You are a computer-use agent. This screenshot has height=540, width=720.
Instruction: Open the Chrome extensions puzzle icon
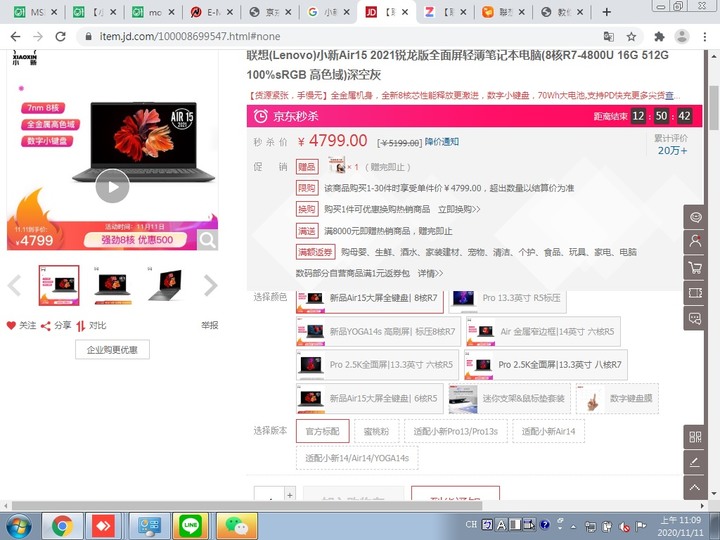point(659,37)
